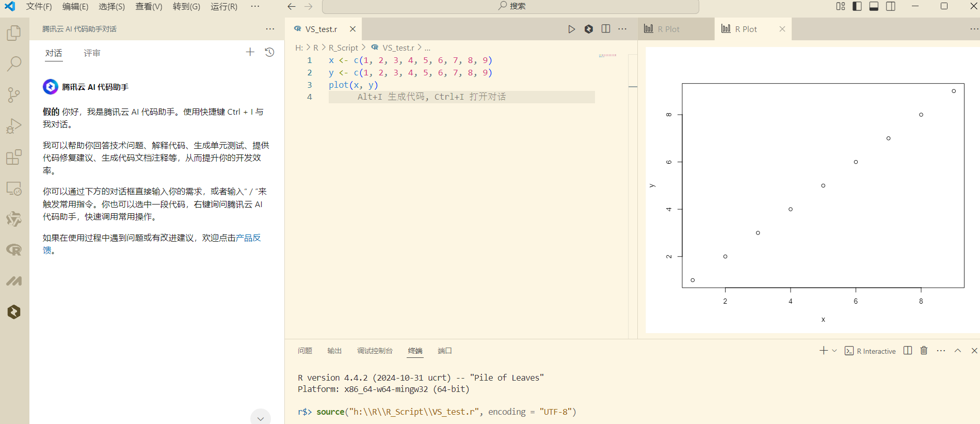Screen dimensions: 980x424
Task: Open the Customize Layout control
Action: point(841,6)
